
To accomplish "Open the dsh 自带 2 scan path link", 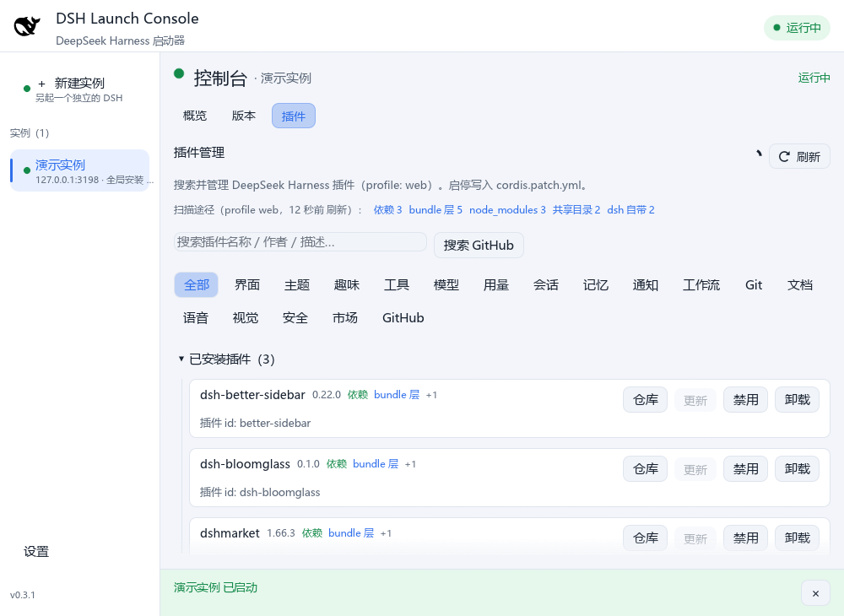I will [x=630, y=210].
